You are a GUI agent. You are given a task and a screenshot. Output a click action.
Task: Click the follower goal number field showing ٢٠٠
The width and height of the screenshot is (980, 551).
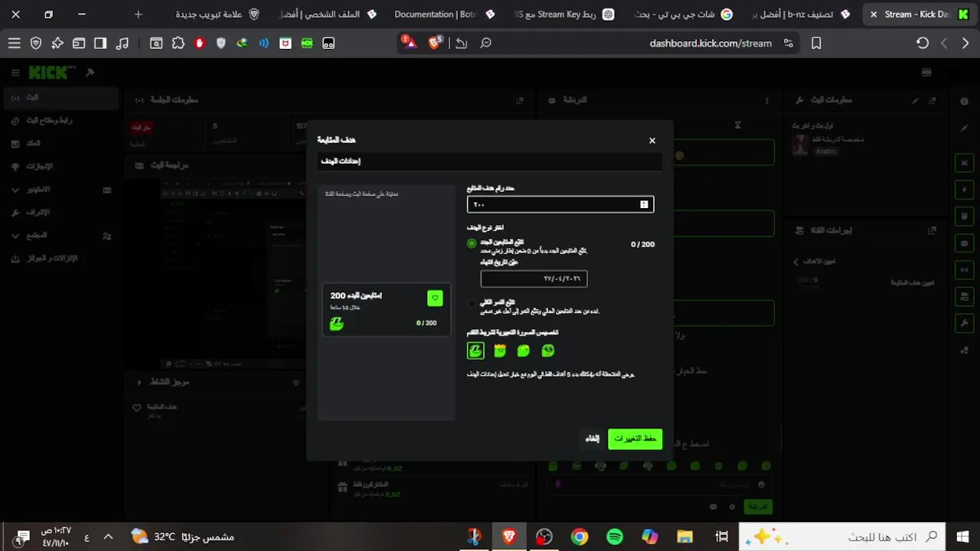(x=560, y=204)
